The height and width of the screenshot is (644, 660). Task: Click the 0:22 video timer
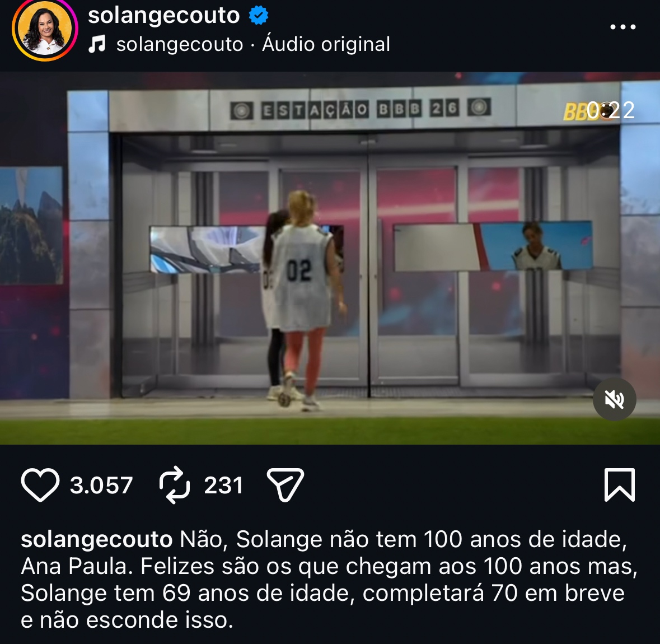tap(611, 111)
